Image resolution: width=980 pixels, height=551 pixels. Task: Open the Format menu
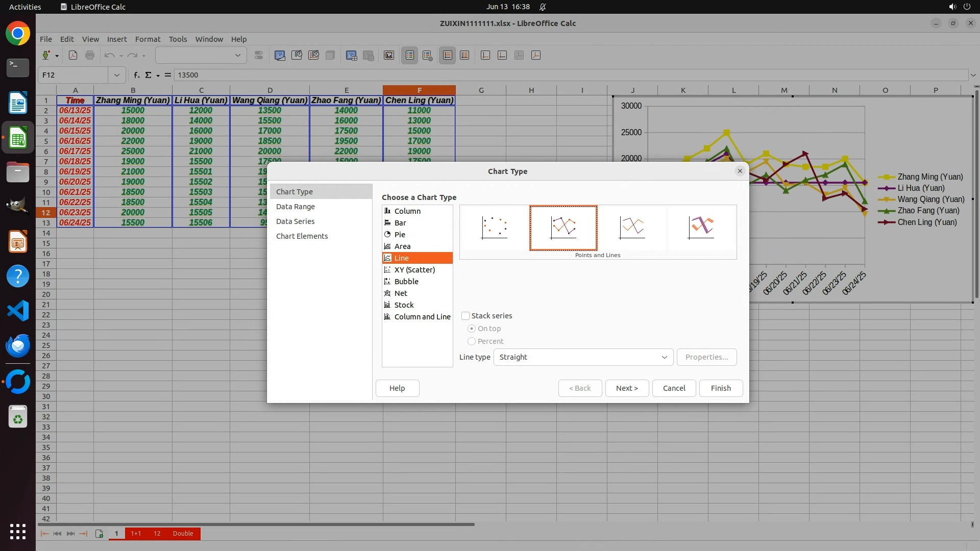click(x=148, y=39)
